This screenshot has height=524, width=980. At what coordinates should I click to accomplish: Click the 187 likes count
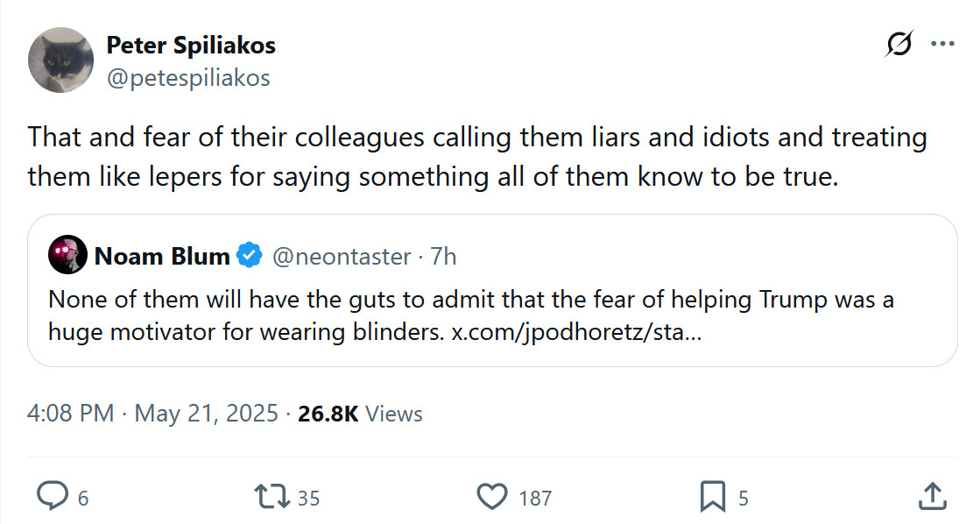535,498
